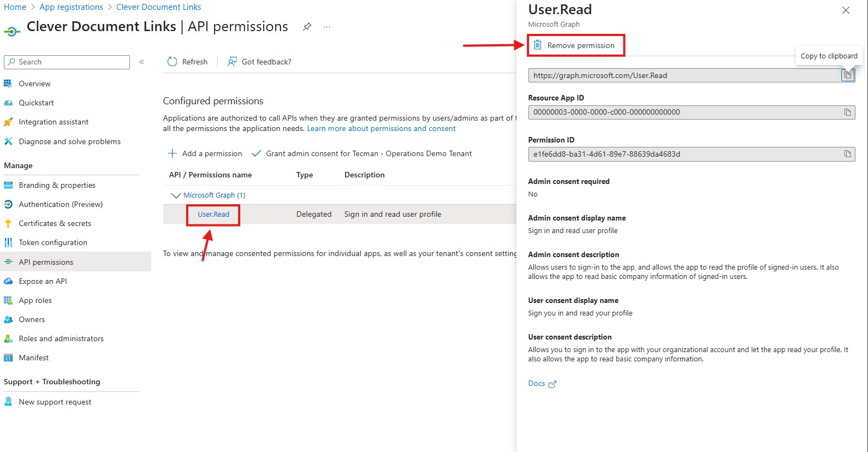Click the Owners people icon
868x452 pixels.
tap(8, 319)
